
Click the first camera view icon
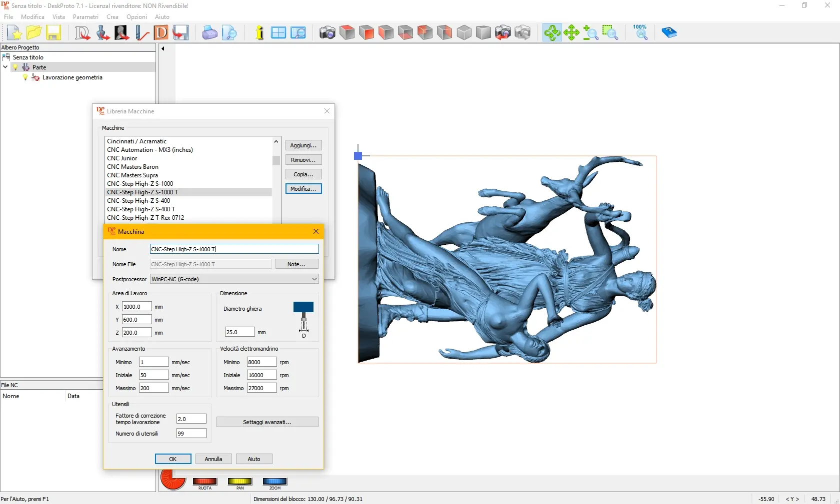(x=327, y=32)
